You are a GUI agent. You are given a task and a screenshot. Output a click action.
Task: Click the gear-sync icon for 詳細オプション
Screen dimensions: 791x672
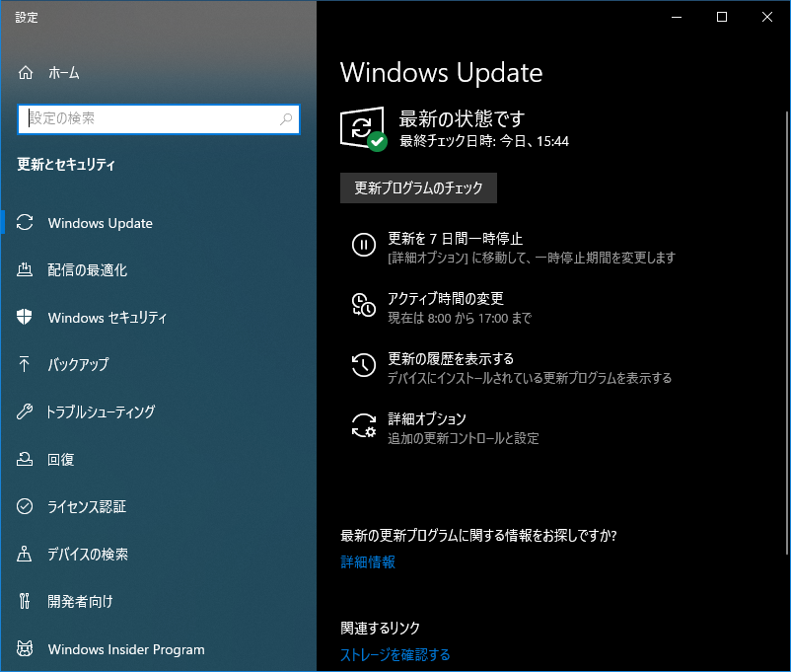pos(363,425)
